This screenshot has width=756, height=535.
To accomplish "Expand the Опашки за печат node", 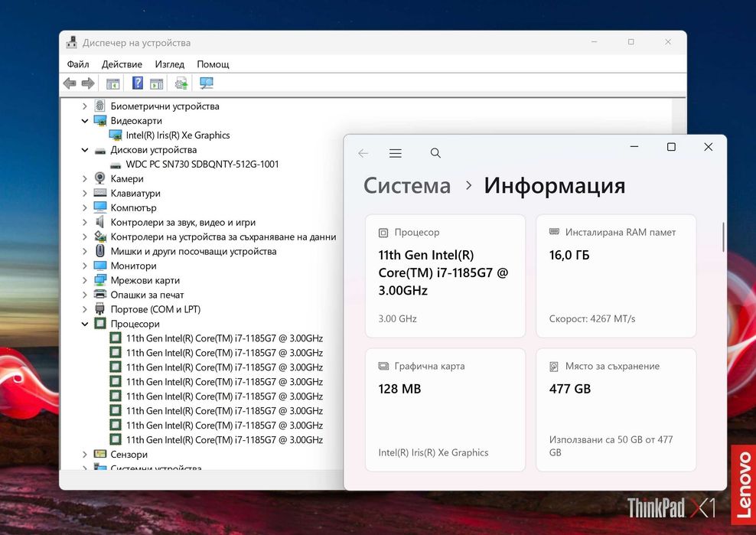I will [84, 295].
